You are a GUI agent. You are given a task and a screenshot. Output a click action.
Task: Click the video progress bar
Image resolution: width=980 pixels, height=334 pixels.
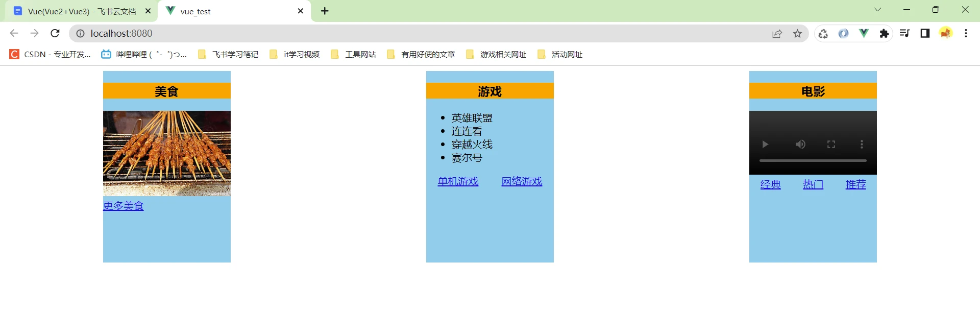click(x=813, y=160)
